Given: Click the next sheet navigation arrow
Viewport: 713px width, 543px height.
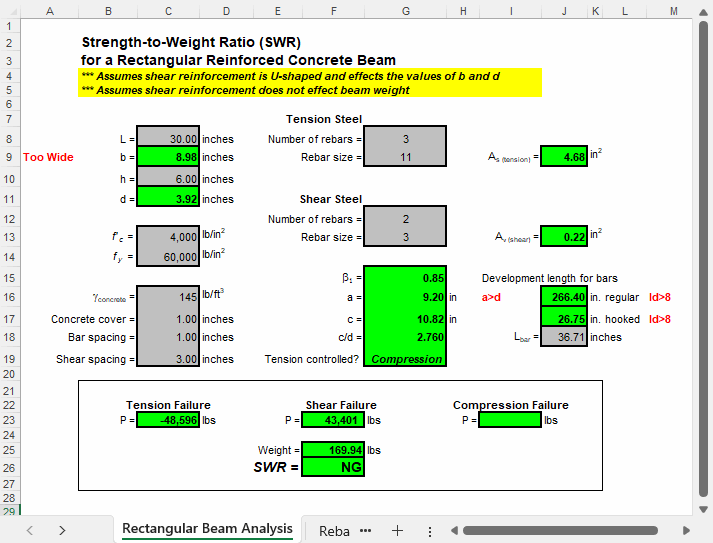Looking at the screenshot, I should (62, 530).
